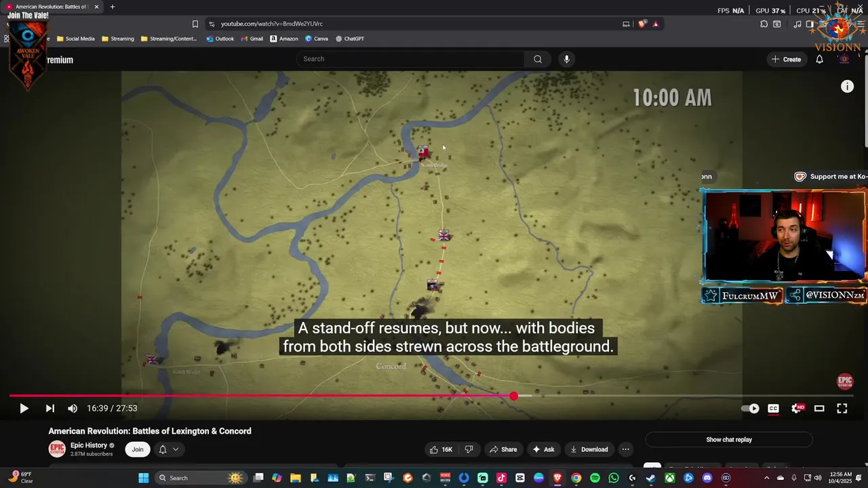Click the red progress bar scrubber

(x=513, y=396)
